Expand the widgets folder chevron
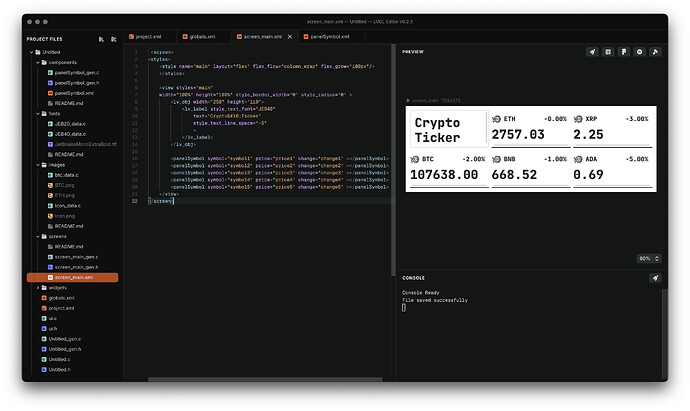Viewport: 690px width, 411px height. [38, 288]
